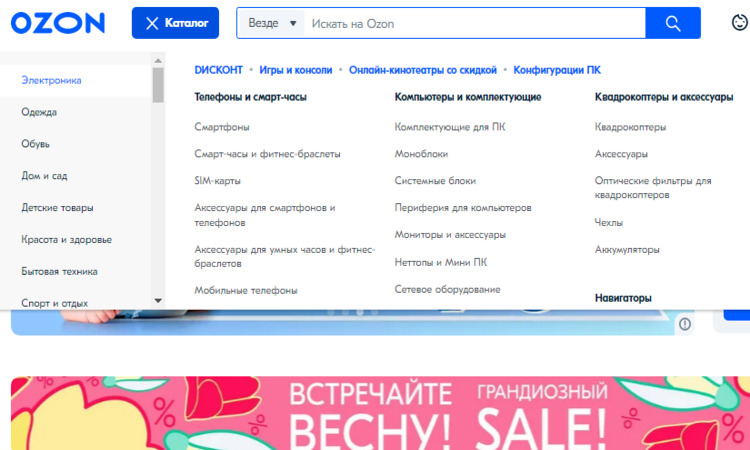
Task: Open the Встречайте весну SALE banner
Action: 380,413
